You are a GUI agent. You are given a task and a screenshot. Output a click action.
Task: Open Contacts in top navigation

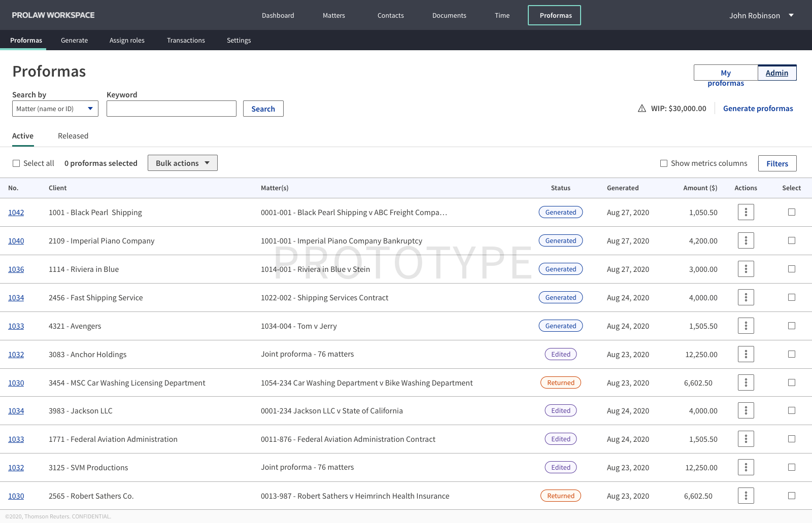click(391, 15)
